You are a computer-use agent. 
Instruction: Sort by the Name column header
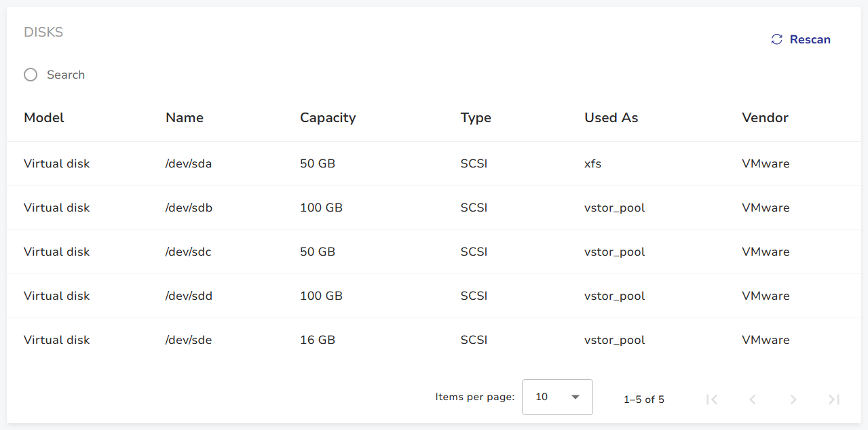click(185, 117)
